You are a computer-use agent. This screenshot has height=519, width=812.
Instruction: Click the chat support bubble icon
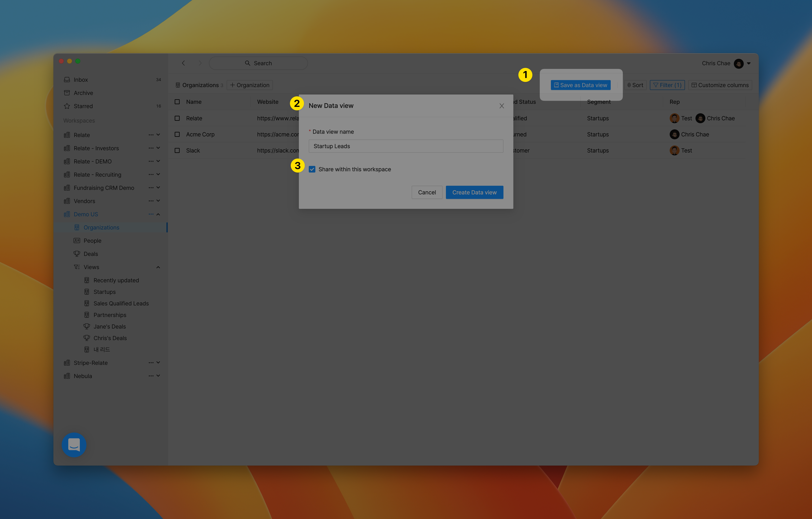click(74, 445)
